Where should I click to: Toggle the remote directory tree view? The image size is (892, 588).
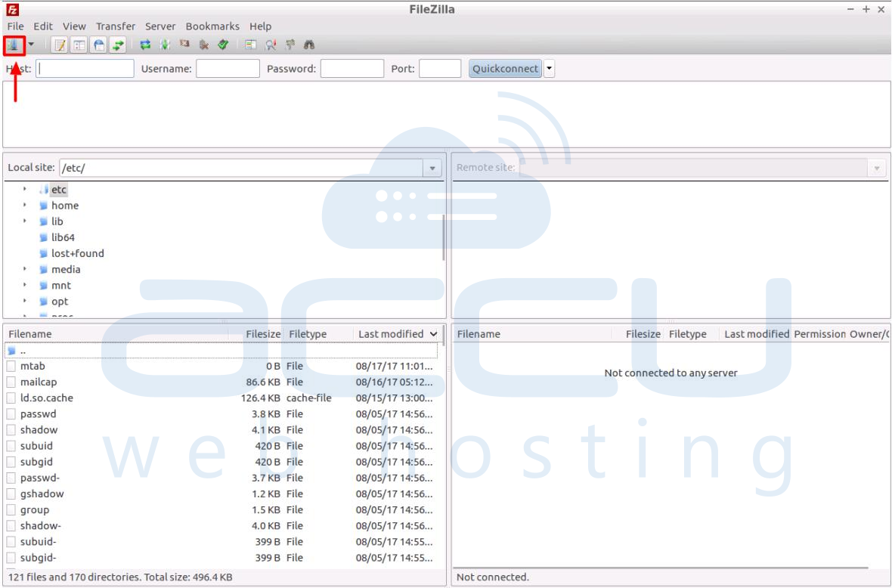click(98, 45)
